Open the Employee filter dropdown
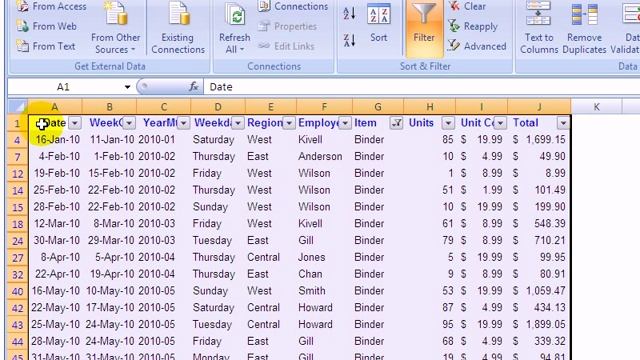Screen dimensions: 640x360 (345, 123)
